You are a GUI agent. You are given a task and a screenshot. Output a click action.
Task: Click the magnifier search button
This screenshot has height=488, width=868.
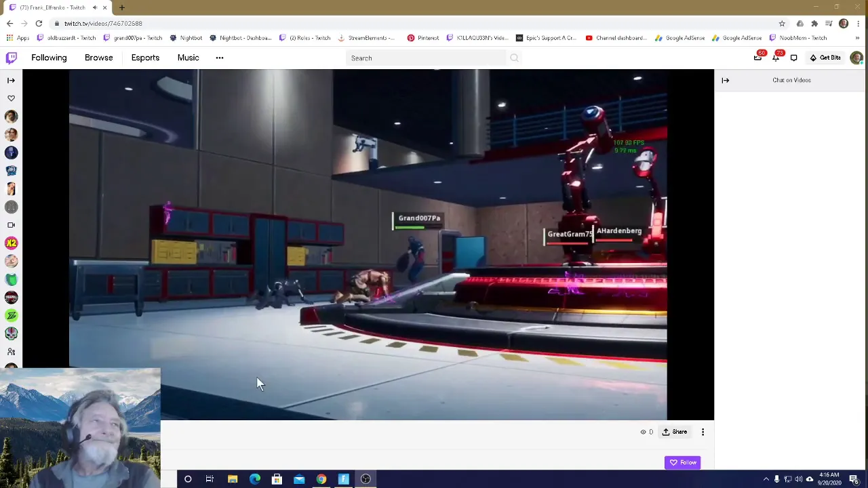[514, 58]
